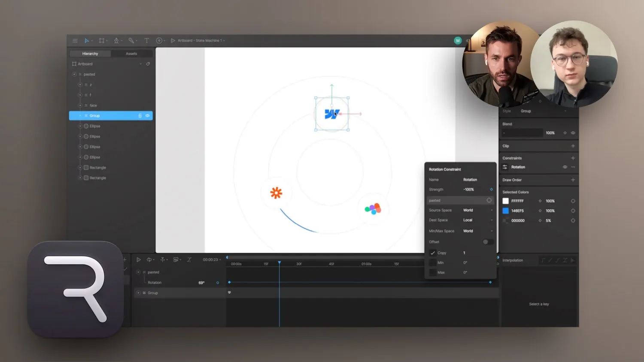Play the timeline animation

(x=139, y=259)
